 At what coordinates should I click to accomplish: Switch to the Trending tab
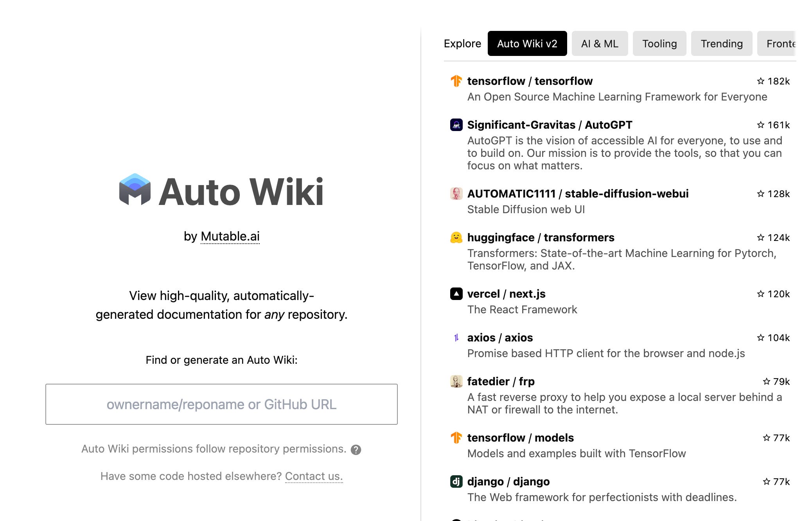point(721,43)
